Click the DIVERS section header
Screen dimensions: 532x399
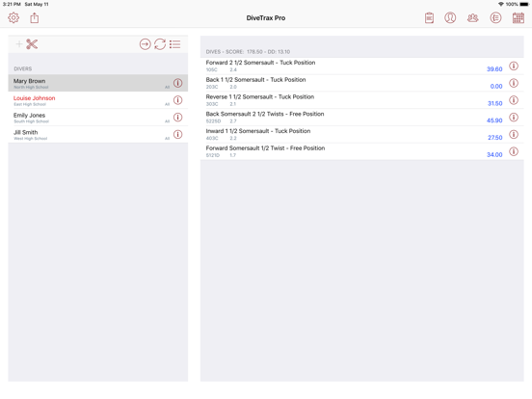23,68
